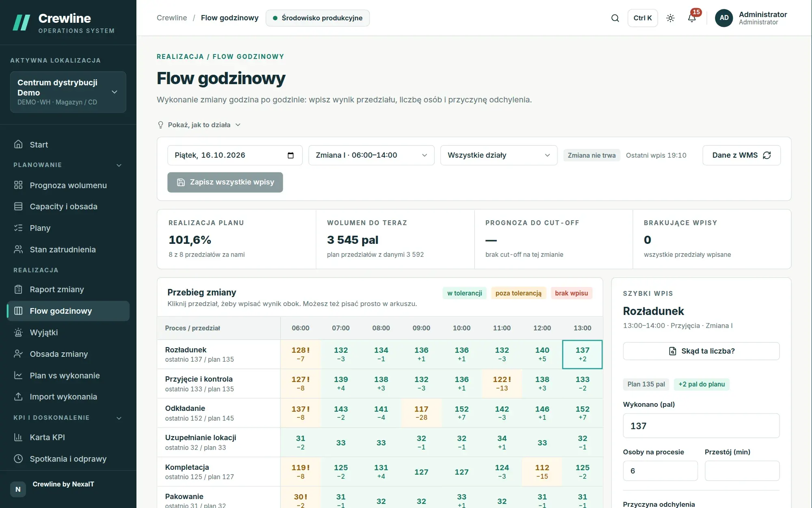
Task: Click Skąd ta liczba? button
Action: tap(701, 351)
